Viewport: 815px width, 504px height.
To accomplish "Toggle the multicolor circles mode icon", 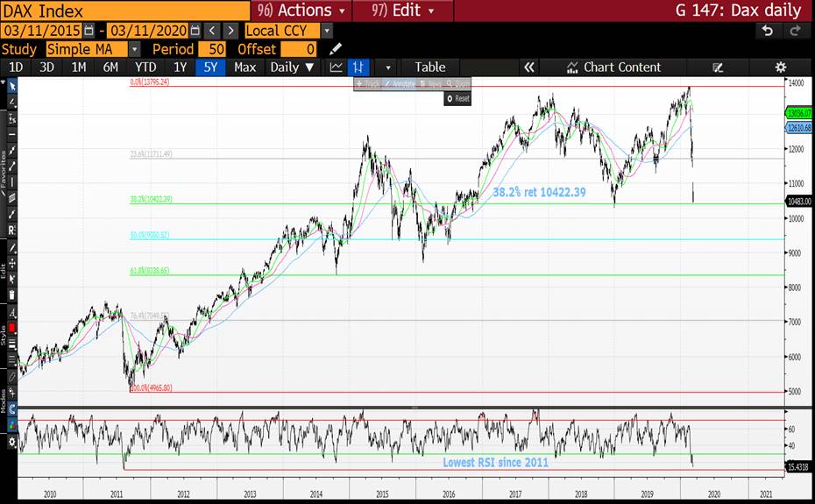I will 12,425.
